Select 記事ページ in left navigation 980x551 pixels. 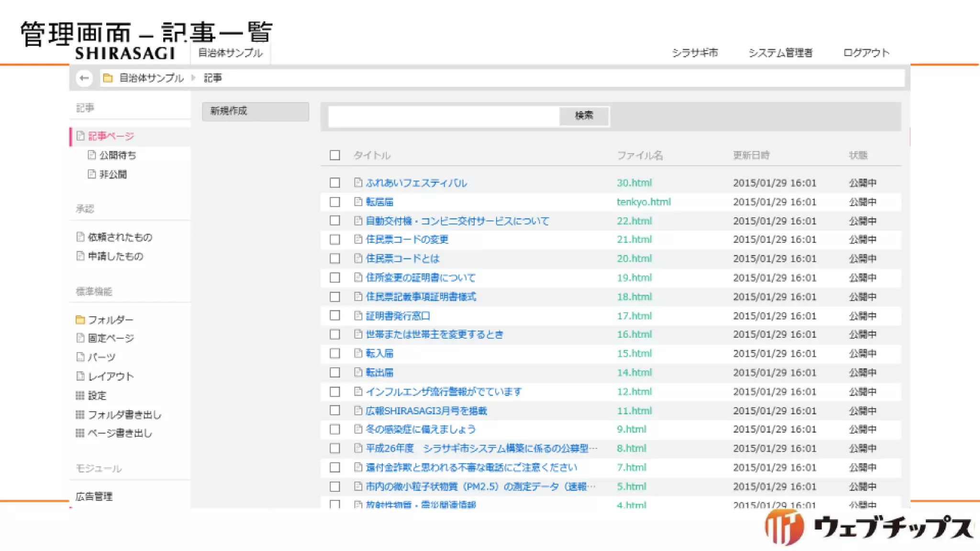(111, 136)
